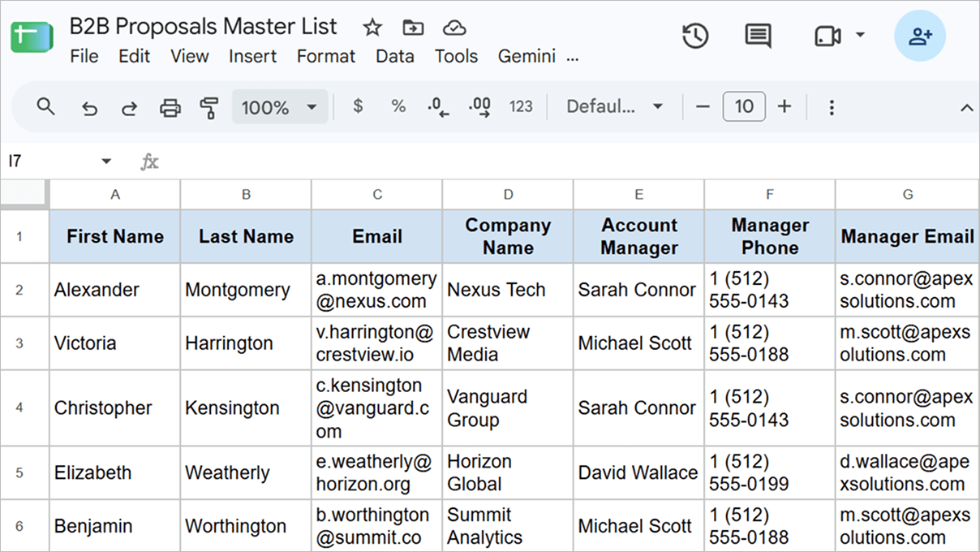
Task: Select column G header
Action: click(x=907, y=194)
